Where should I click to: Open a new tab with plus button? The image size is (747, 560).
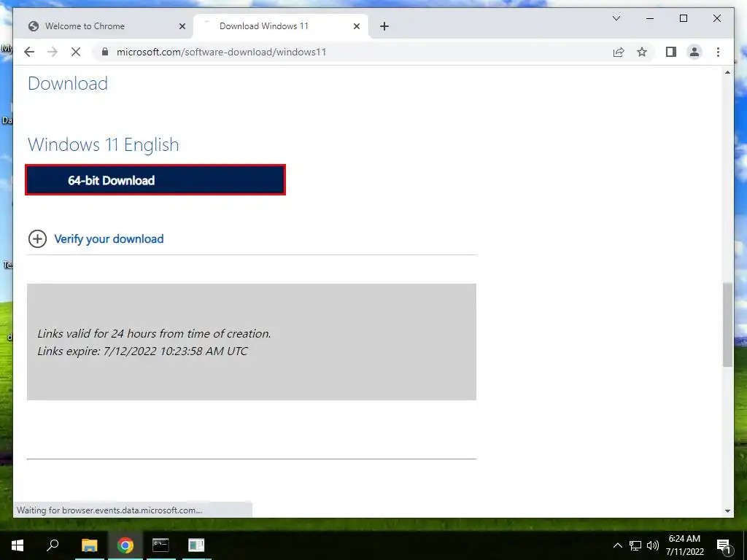point(384,27)
